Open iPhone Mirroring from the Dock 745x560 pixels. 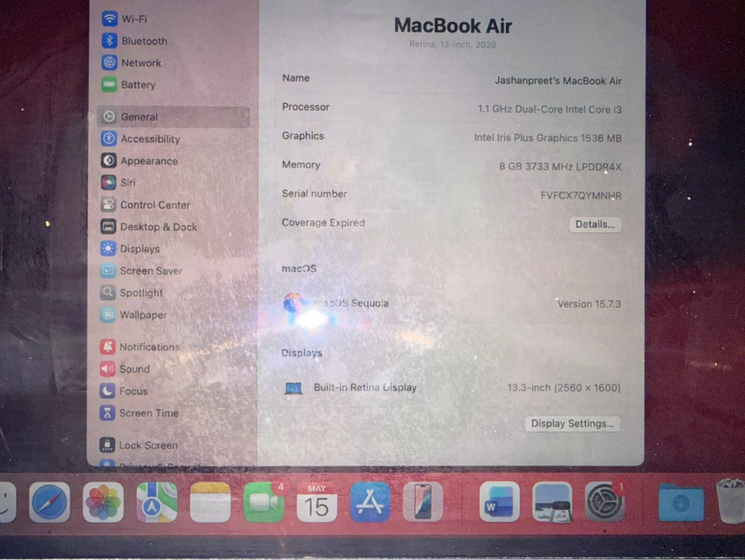[x=423, y=503]
